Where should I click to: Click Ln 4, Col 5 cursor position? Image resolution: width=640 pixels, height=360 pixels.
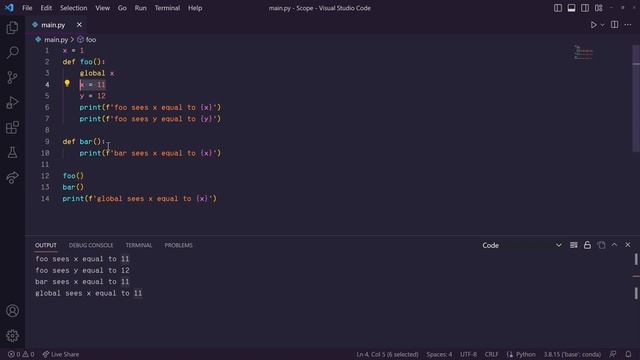pyautogui.click(x=387, y=354)
